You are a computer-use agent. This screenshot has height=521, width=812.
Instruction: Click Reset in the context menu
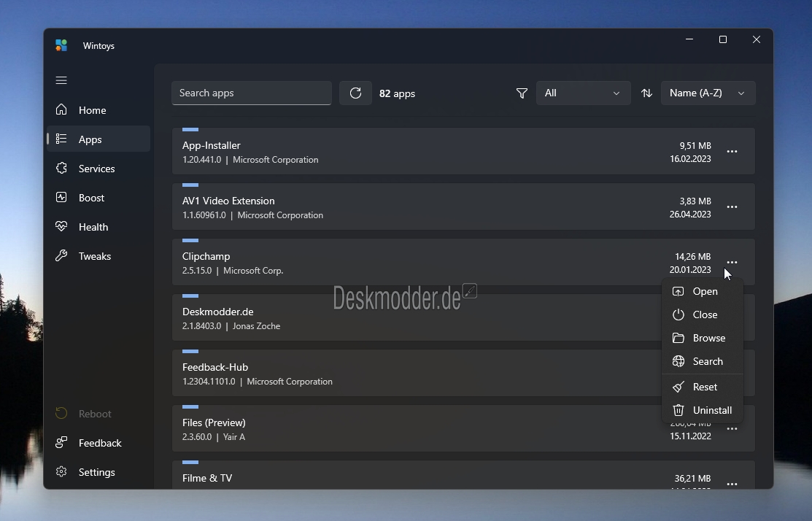click(703, 387)
